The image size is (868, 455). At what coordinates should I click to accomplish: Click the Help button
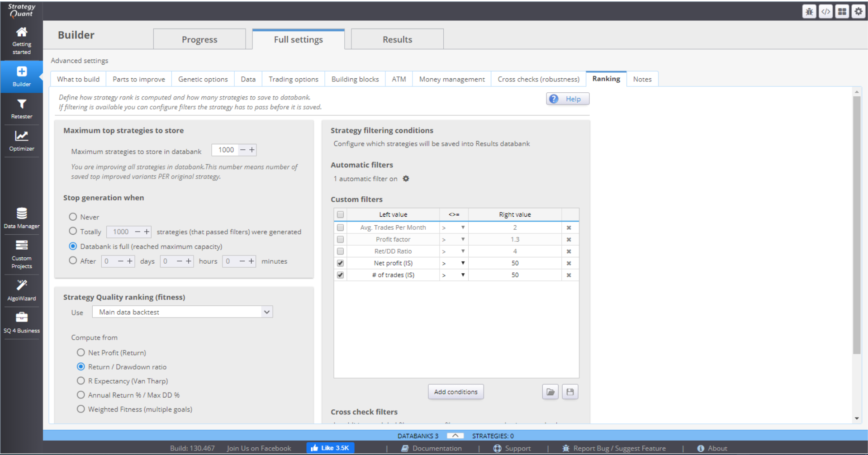pyautogui.click(x=568, y=99)
